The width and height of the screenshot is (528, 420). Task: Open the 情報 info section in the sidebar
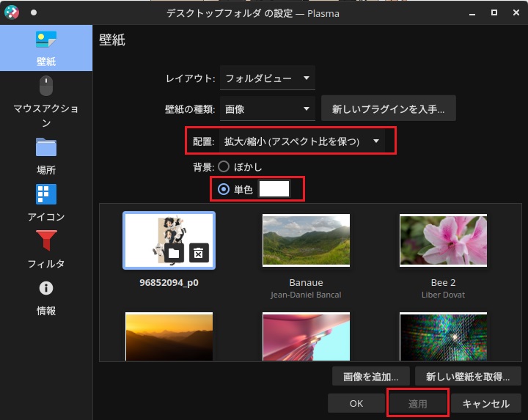(46, 297)
